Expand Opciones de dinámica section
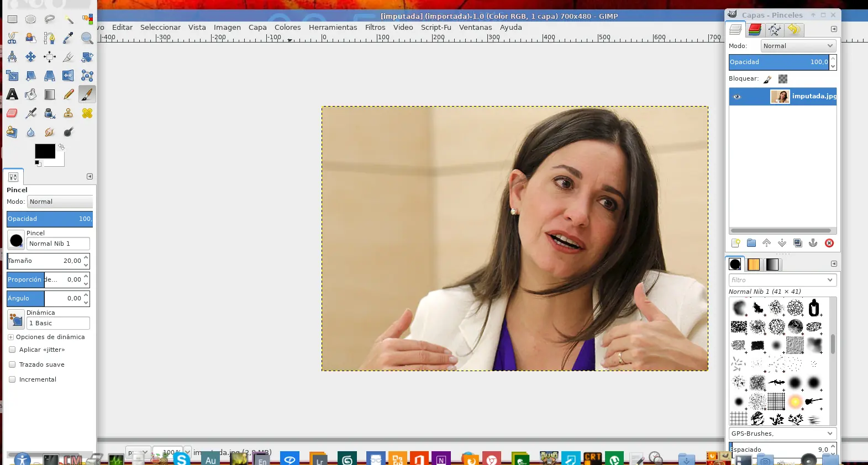The width and height of the screenshot is (868, 465). (10, 337)
